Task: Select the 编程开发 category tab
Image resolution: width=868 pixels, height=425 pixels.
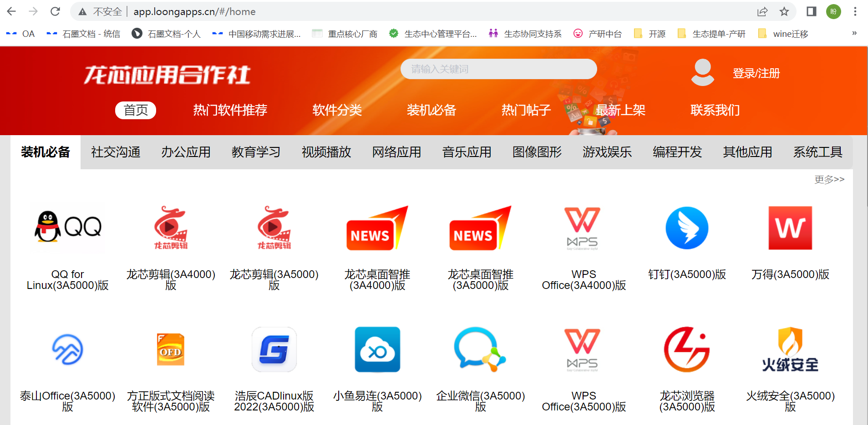Action: pos(677,152)
